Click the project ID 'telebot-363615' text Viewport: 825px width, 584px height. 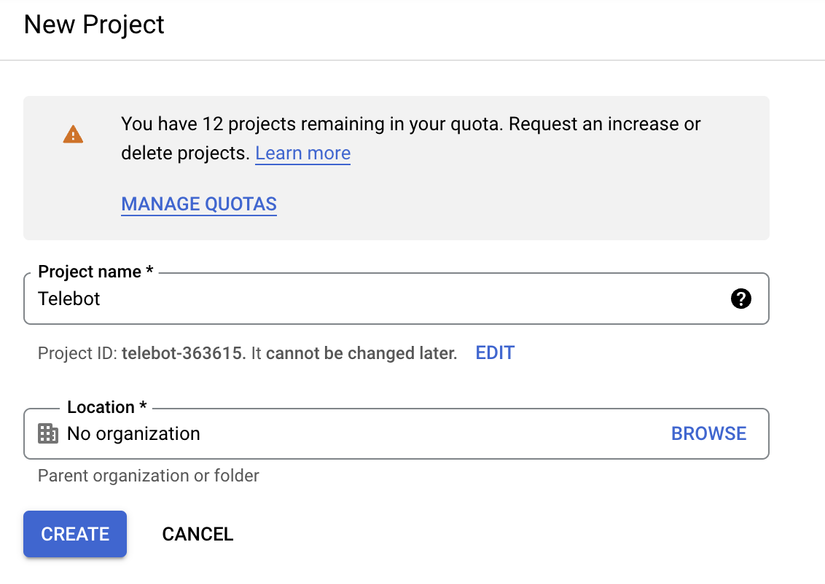click(182, 353)
